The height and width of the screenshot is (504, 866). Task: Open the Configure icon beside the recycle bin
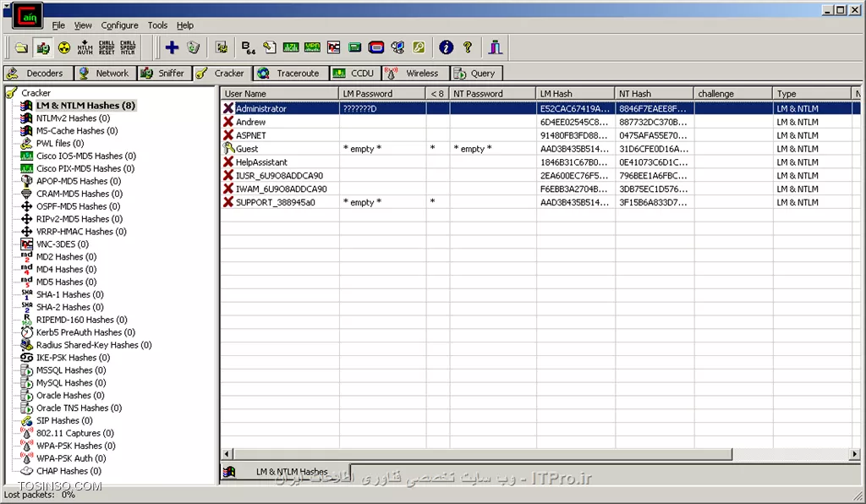(x=222, y=47)
